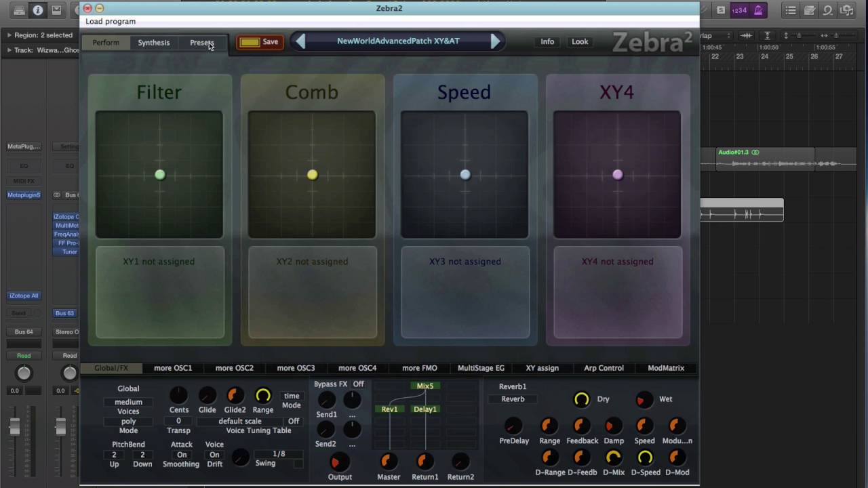The image size is (868, 488).
Task: Click the reverb Dry knob
Action: click(581, 399)
